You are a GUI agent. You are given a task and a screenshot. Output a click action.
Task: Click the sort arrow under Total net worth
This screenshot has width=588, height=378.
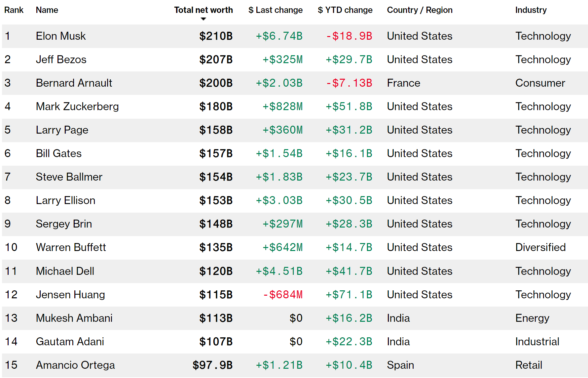203,19
